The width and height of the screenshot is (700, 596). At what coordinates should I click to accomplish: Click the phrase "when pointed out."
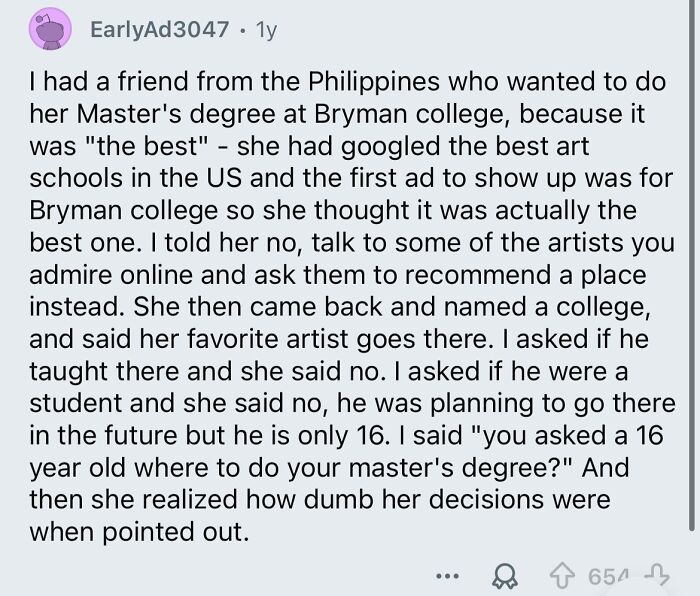[137, 531]
